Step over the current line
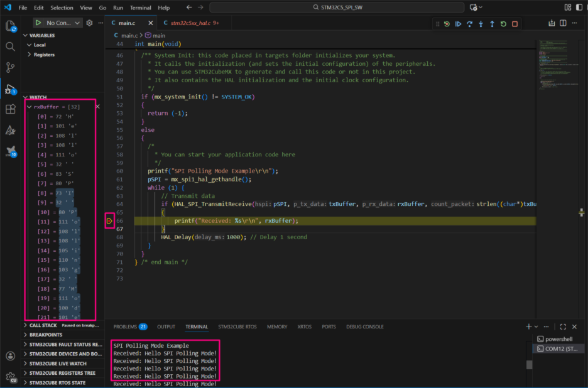 click(x=469, y=24)
